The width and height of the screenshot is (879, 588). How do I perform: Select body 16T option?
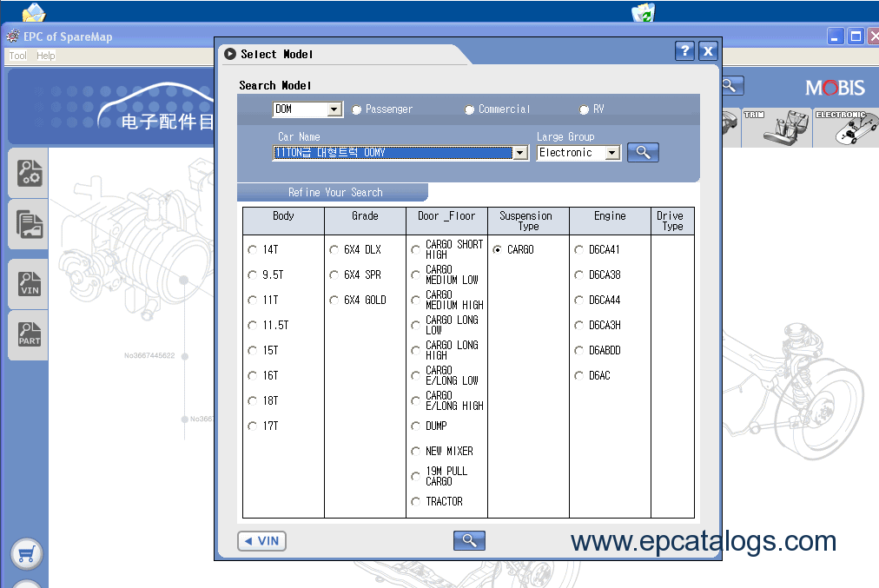252,375
